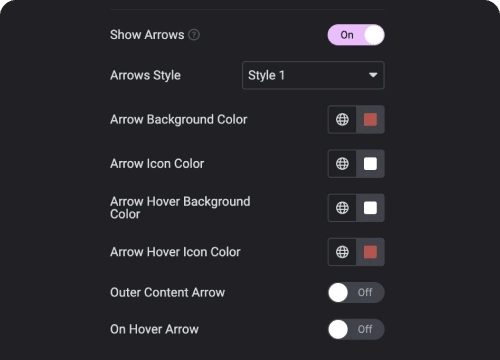Viewport: 500px width, 360px height.
Task: Open global colors for Arrow Hover Background Color
Action: [x=342, y=208]
